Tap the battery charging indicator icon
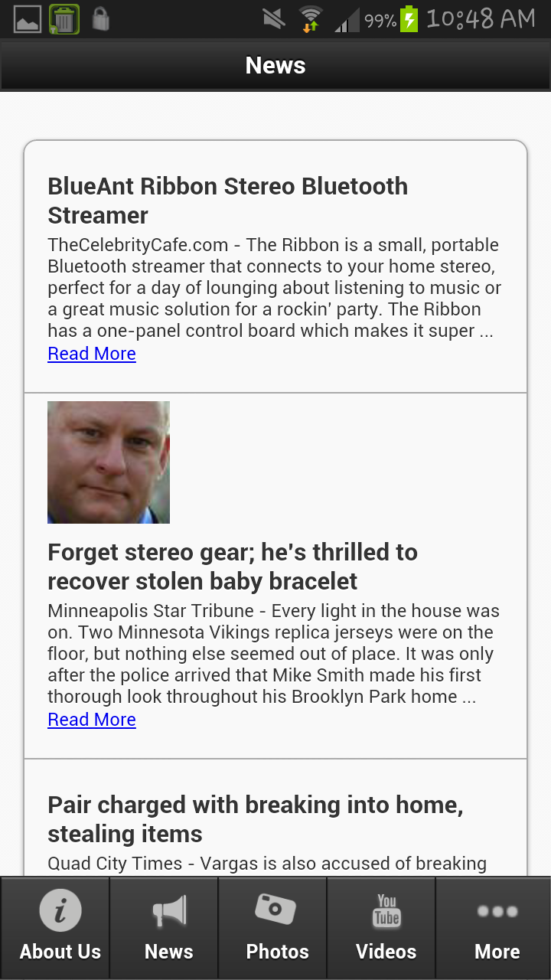The image size is (551, 980). tap(409, 19)
